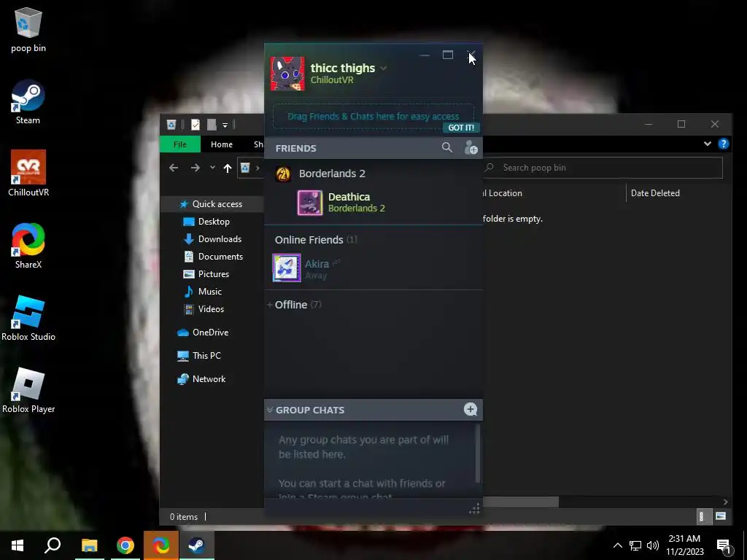The width and height of the screenshot is (747, 560).
Task: Click the Add a Friend icon
Action: 471,147
